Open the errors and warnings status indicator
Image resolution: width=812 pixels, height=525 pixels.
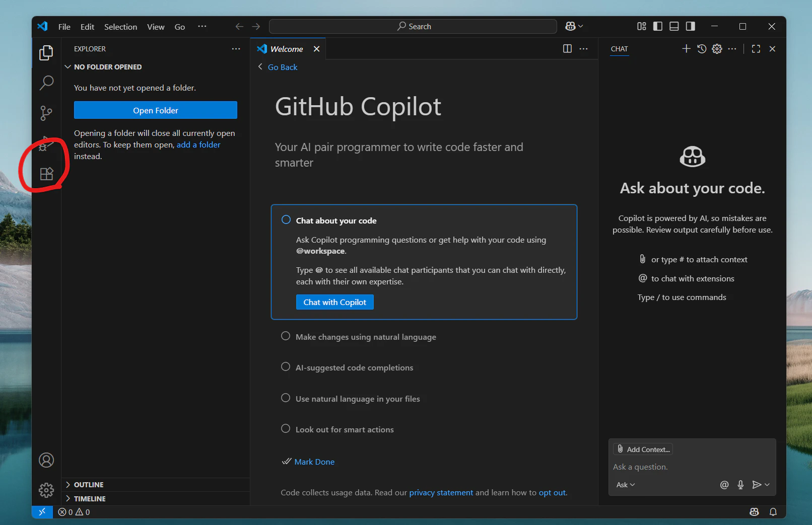[74, 512]
